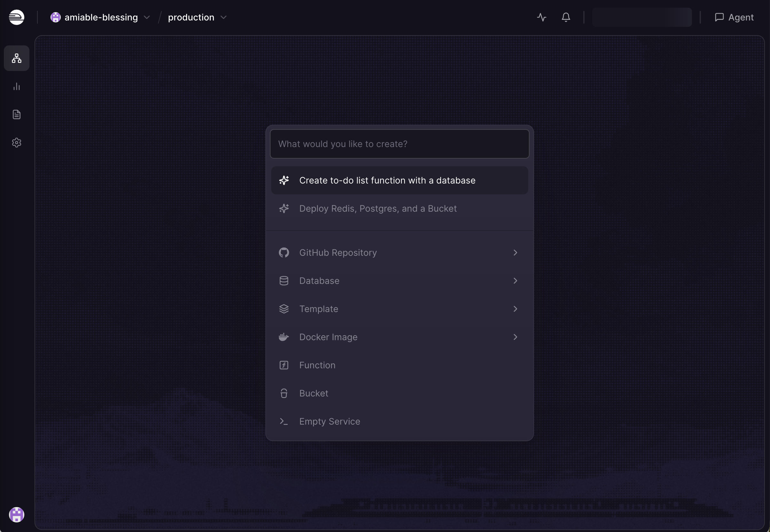Click the 'What would you like to create?' field
770x532 pixels.
(399, 144)
